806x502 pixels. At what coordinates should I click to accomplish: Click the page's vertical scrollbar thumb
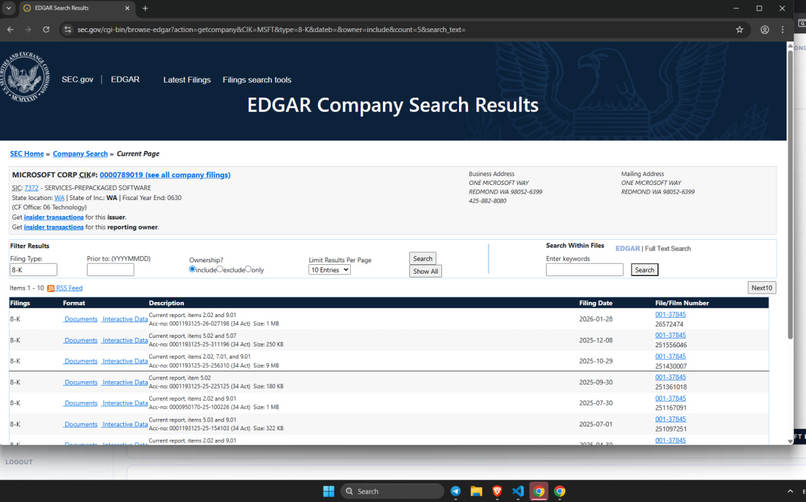point(790,194)
